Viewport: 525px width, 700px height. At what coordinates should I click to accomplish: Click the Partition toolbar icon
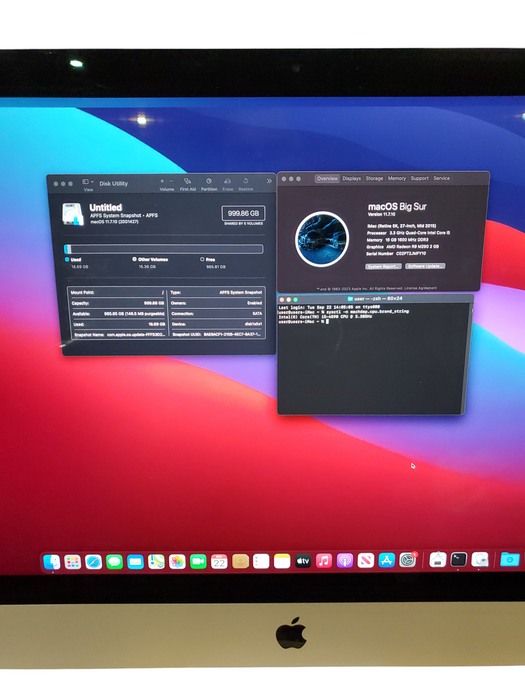click(208, 181)
